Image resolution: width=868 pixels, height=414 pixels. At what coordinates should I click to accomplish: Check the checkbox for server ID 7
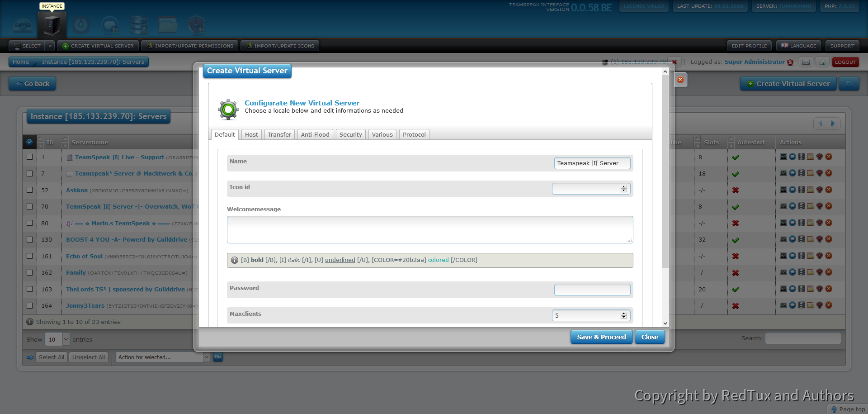click(29, 173)
